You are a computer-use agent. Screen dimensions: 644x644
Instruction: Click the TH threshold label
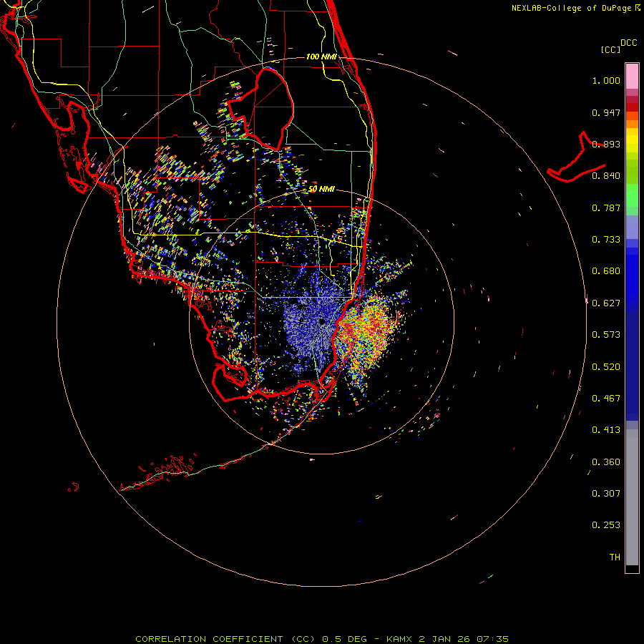pyautogui.click(x=615, y=557)
